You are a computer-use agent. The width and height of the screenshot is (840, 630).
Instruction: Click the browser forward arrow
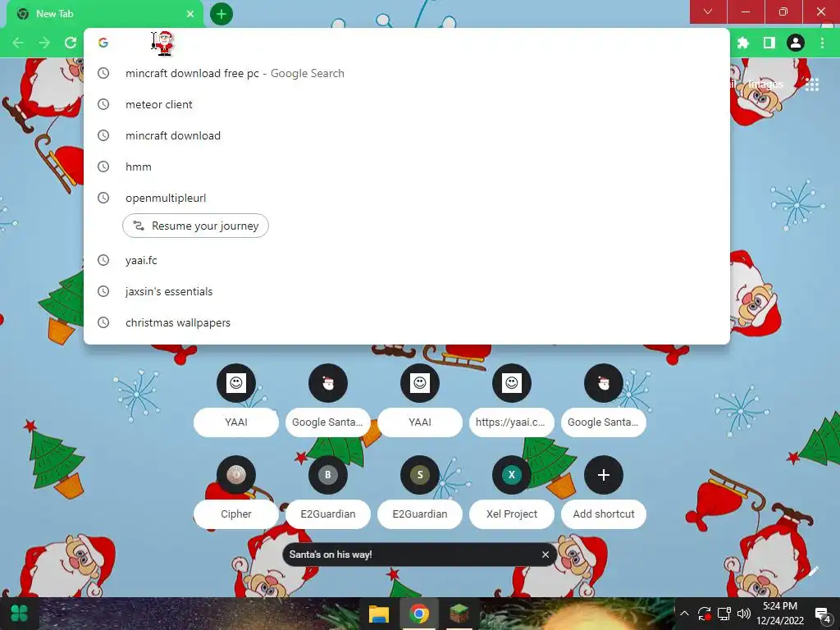coord(44,43)
